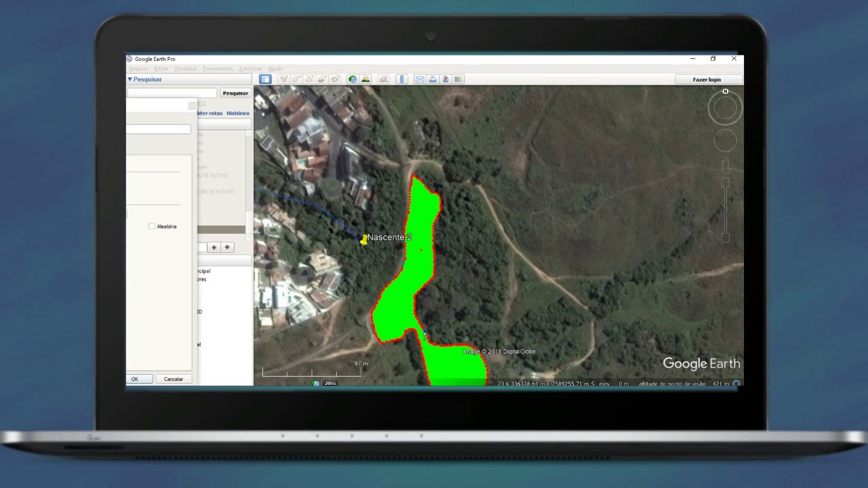Open the Editar menu

click(x=161, y=68)
